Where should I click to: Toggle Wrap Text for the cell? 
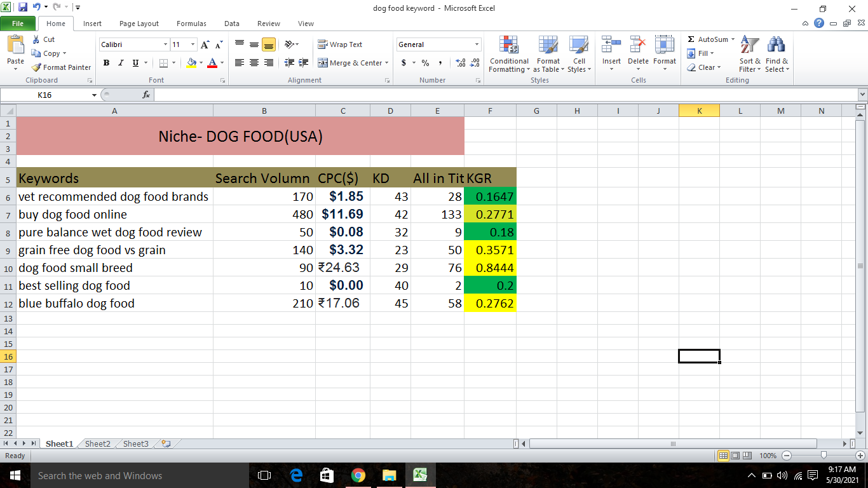point(341,44)
